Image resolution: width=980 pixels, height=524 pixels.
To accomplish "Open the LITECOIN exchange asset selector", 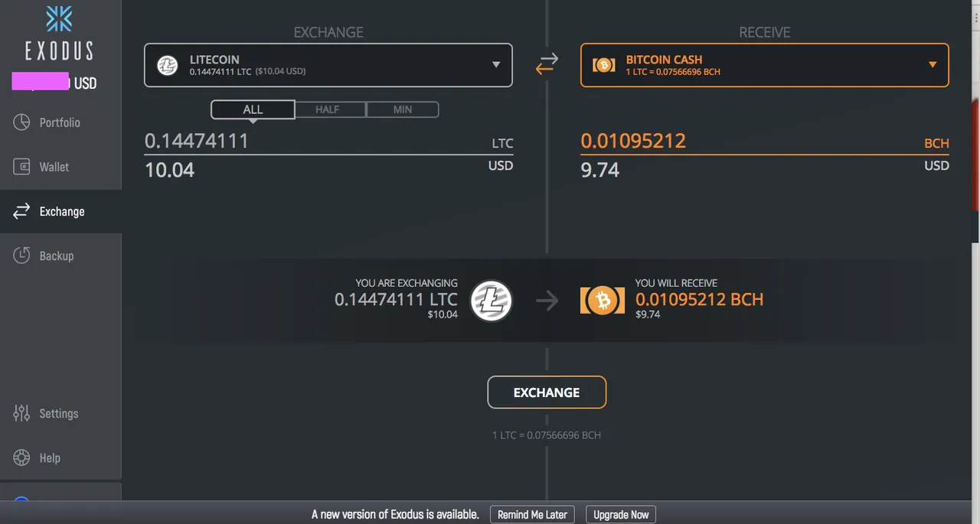I will [328, 65].
